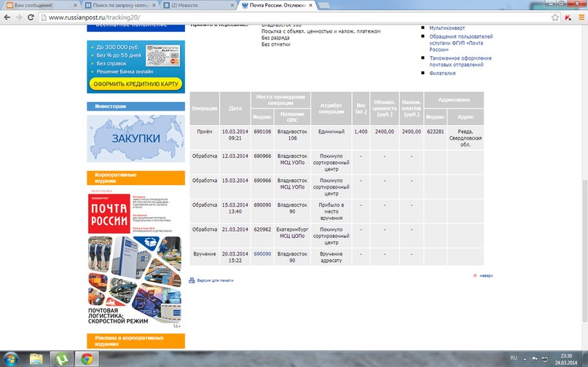
Task: Click the up-arrow icon beside наверх
Action: [x=475, y=275]
